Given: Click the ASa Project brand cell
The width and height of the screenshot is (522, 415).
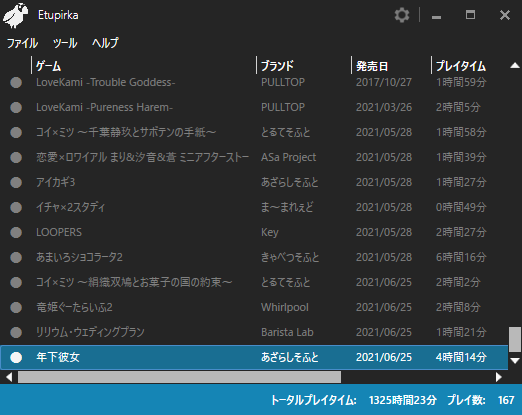Looking at the screenshot, I should (x=288, y=157).
